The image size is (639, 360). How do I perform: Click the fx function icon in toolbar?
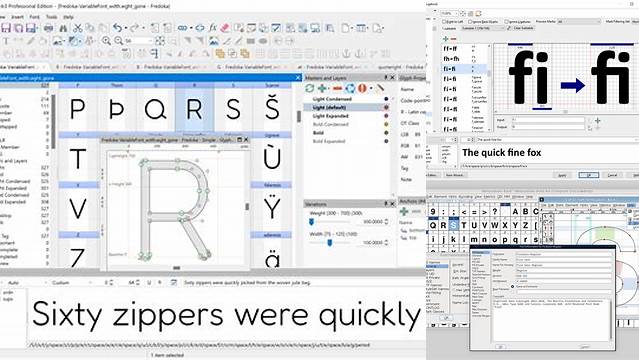pyautogui.click(x=212, y=28)
